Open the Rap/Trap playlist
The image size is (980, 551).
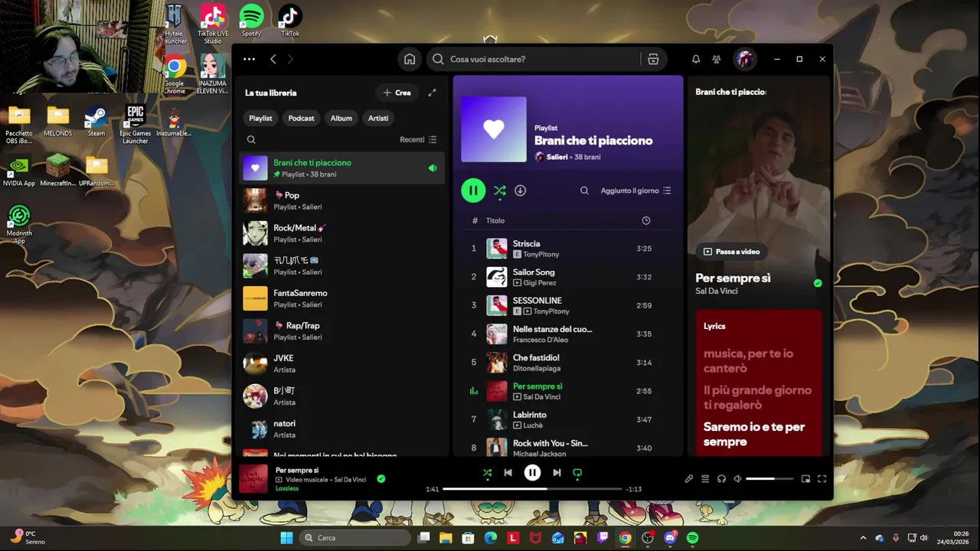[x=342, y=331]
